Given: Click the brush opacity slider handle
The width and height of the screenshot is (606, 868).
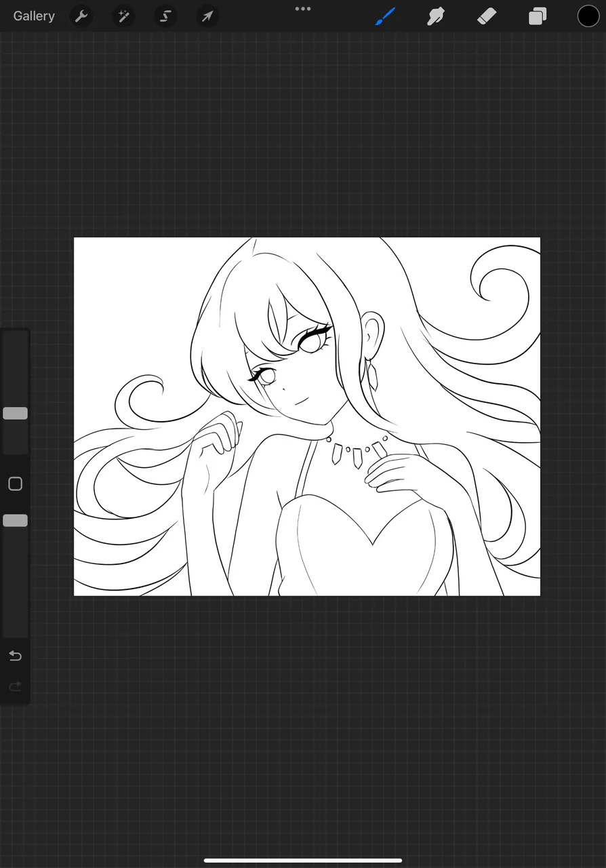Looking at the screenshot, I should pyautogui.click(x=15, y=520).
